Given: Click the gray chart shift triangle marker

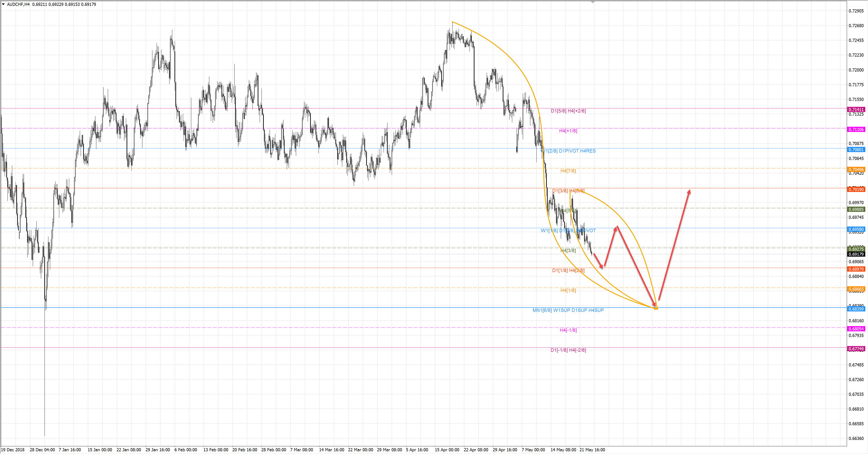Looking at the screenshot, I should point(593,2).
